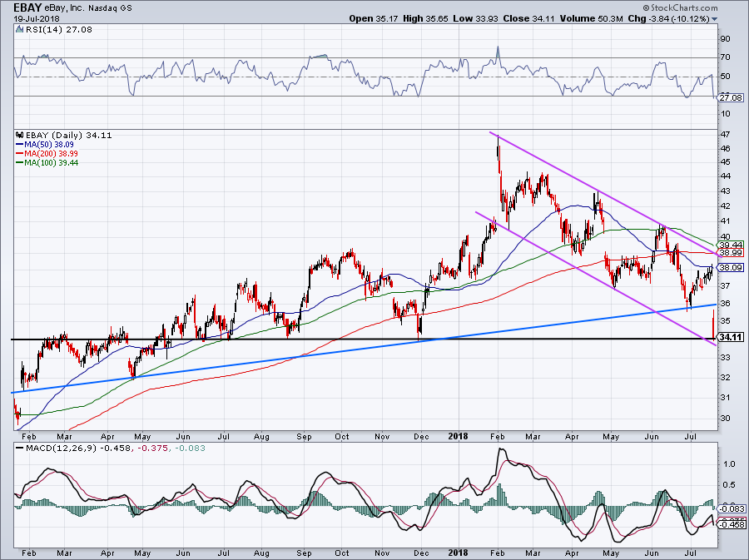Click the 30 price axis label
The width and height of the screenshot is (749, 560).
726,419
